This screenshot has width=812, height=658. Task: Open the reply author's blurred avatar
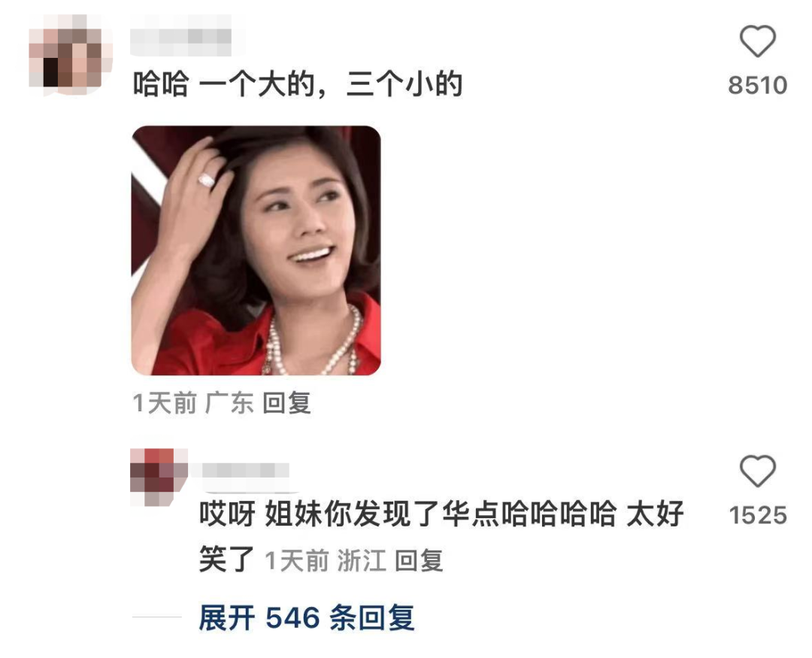tap(159, 478)
